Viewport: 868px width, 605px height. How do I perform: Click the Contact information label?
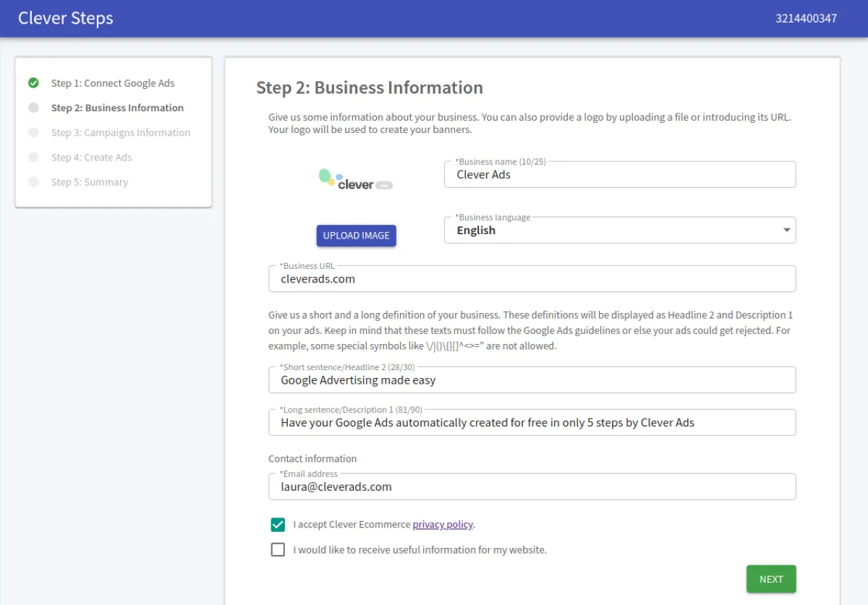[x=312, y=458]
